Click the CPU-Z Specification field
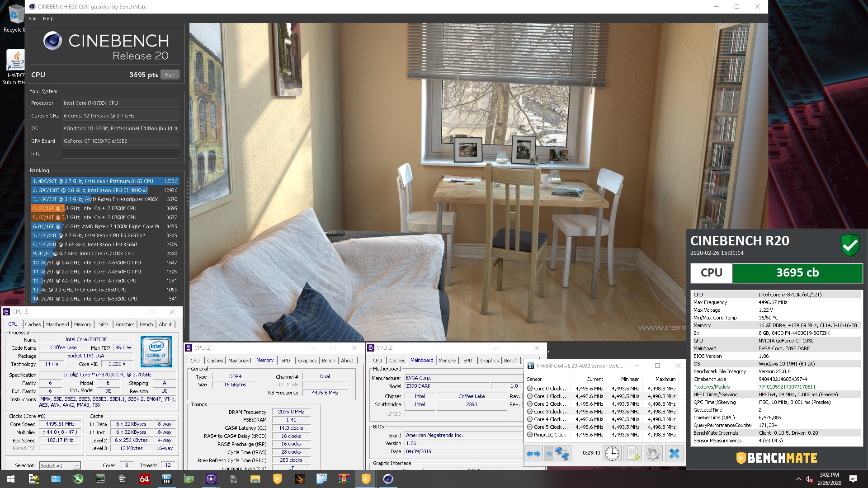The height and width of the screenshot is (488, 868). [x=107, y=375]
